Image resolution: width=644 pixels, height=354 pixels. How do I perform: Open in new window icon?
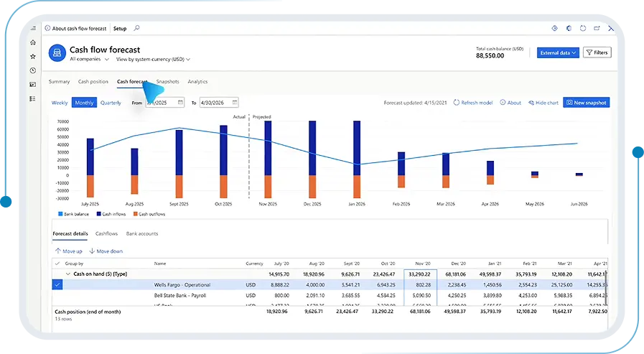click(597, 28)
